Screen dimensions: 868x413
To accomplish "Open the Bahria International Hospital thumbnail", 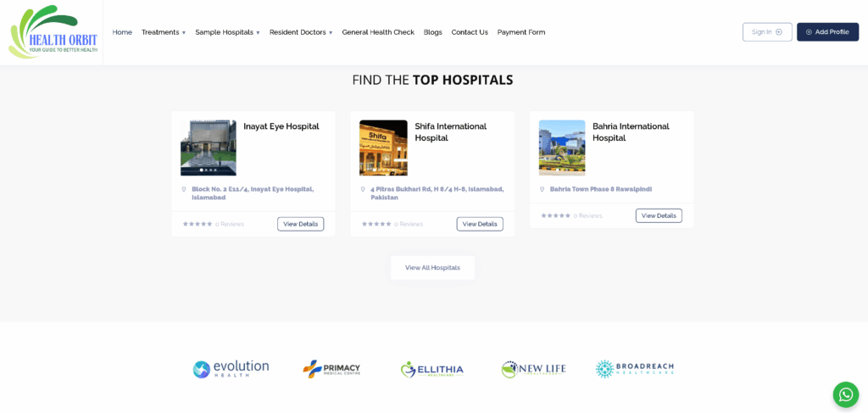I will (562, 148).
